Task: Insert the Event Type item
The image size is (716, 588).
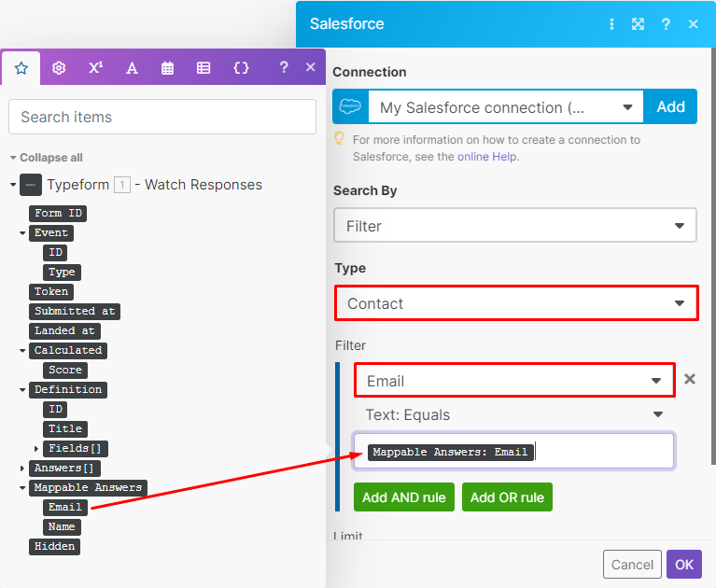Action: click(63, 273)
